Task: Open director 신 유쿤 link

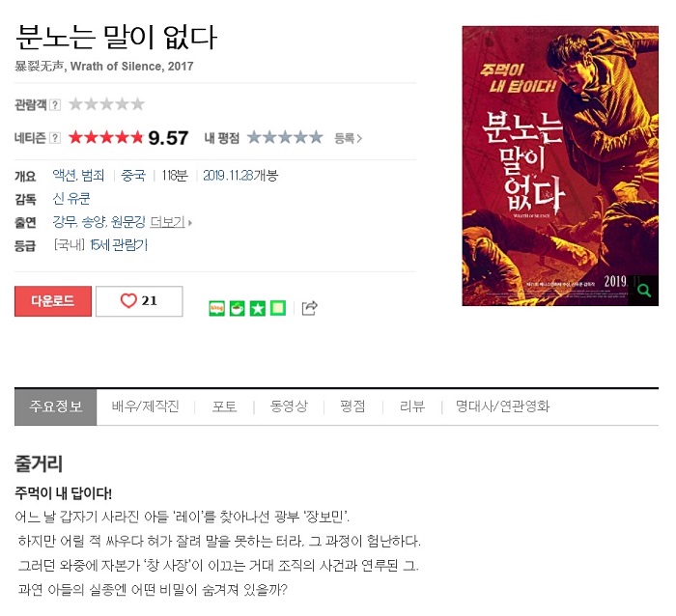Action: (71, 199)
